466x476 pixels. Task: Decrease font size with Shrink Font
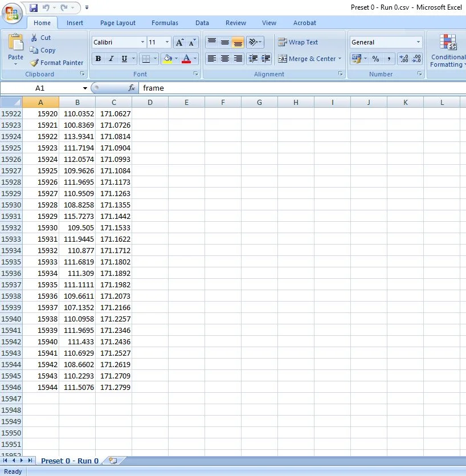(193, 42)
